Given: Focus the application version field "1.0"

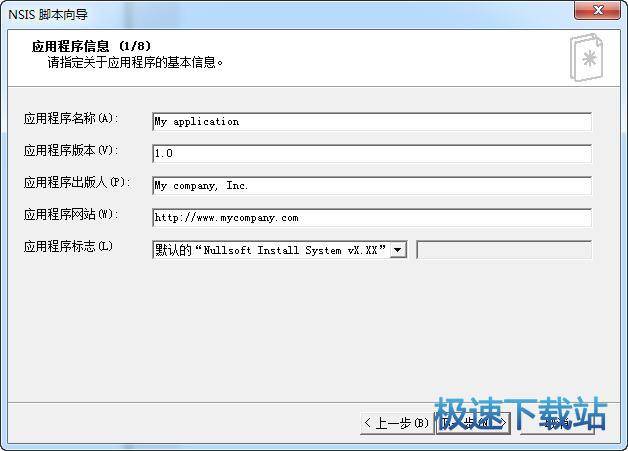Looking at the screenshot, I should pos(372,154).
